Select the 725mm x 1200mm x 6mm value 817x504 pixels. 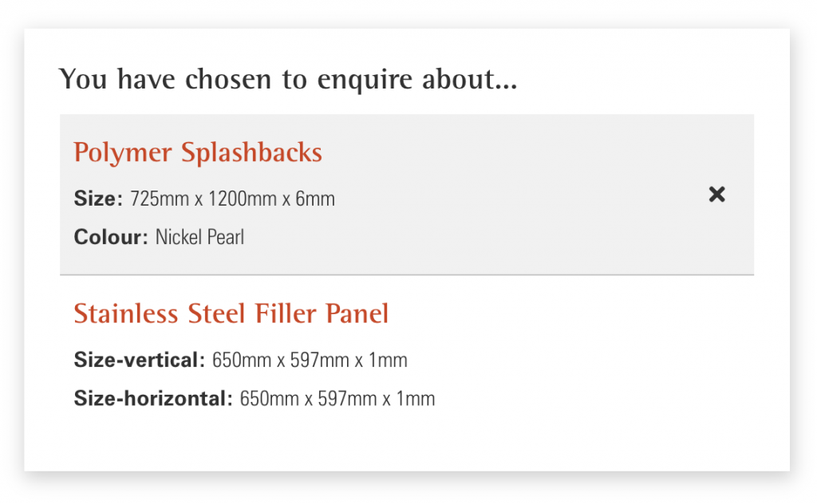pyautogui.click(x=232, y=199)
